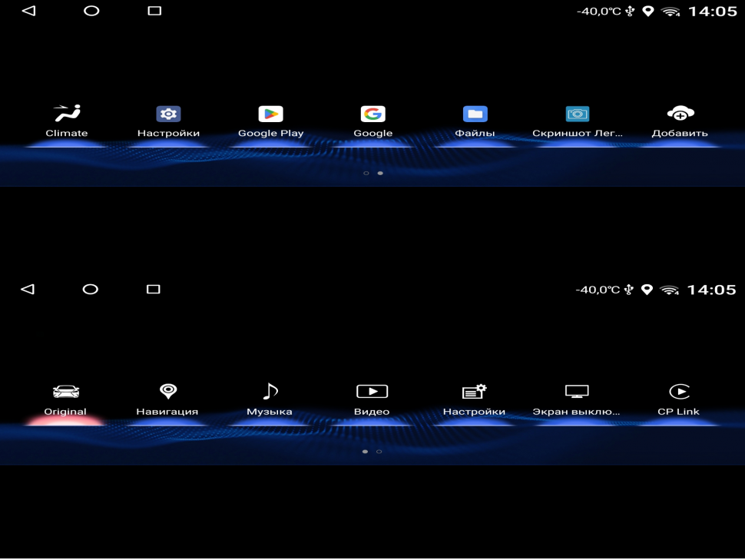
Task: Tap -40,0°C temperature in lower status bar
Action: (598, 290)
